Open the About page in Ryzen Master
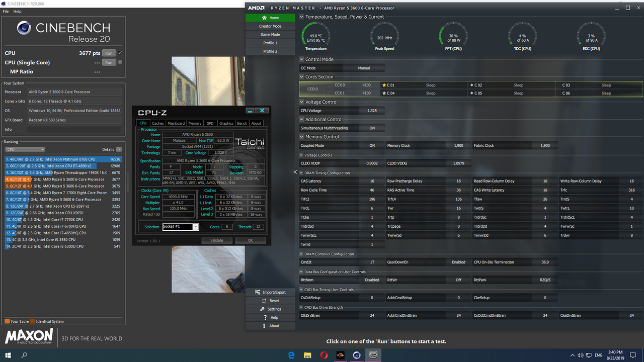644x362 pixels. tap(270, 326)
